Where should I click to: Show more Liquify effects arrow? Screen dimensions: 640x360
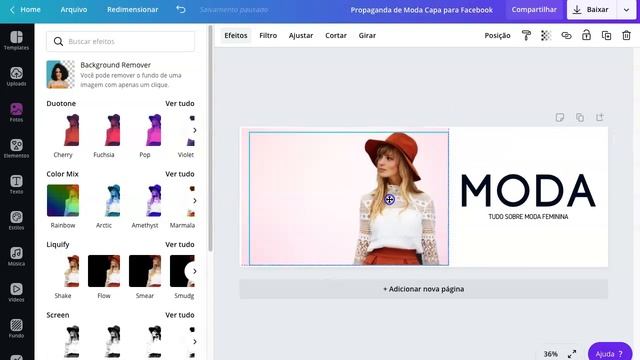[x=194, y=271]
